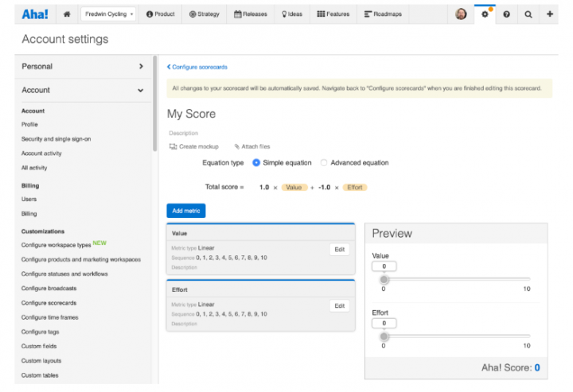The image size is (573, 392).
Task: Click the plus add icon
Action: coord(550,14)
